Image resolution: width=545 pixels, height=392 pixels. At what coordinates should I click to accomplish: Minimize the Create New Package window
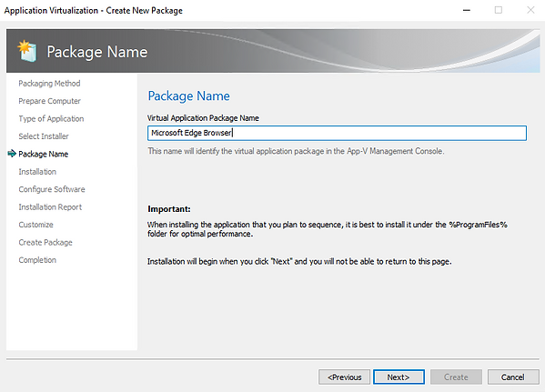(x=467, y=10)
